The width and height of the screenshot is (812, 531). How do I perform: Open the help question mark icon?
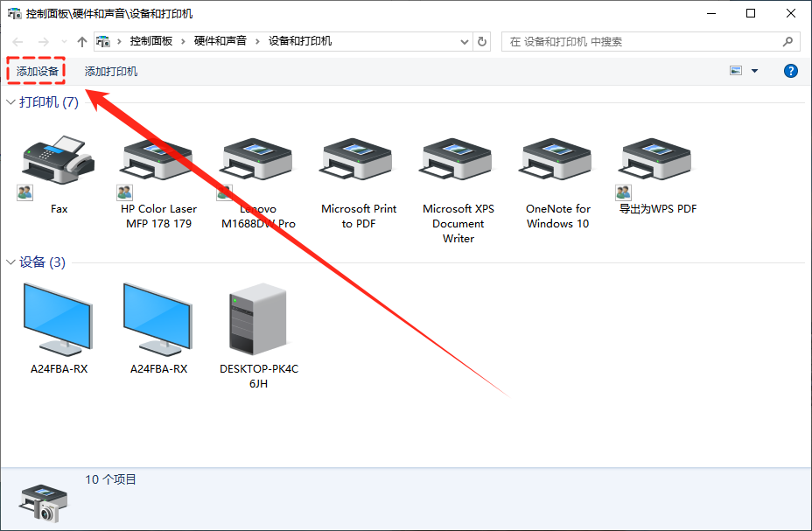[x=791, y=71]
